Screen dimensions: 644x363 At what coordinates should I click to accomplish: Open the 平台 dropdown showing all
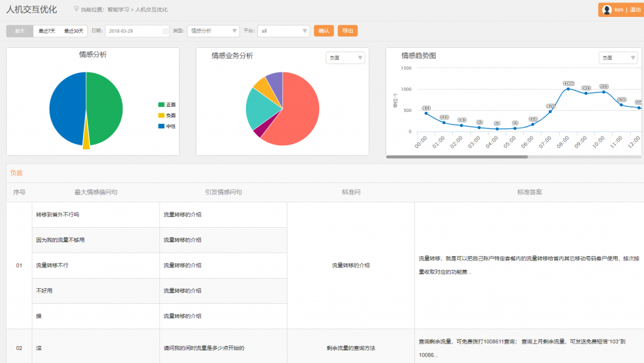[283, 31]
